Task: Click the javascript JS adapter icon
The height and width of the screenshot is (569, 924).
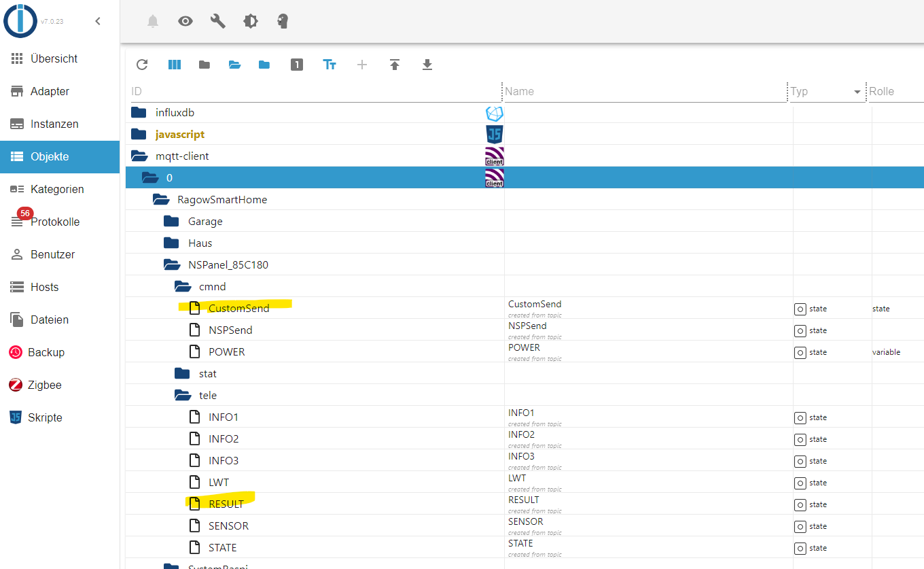Action: point(495,134)
